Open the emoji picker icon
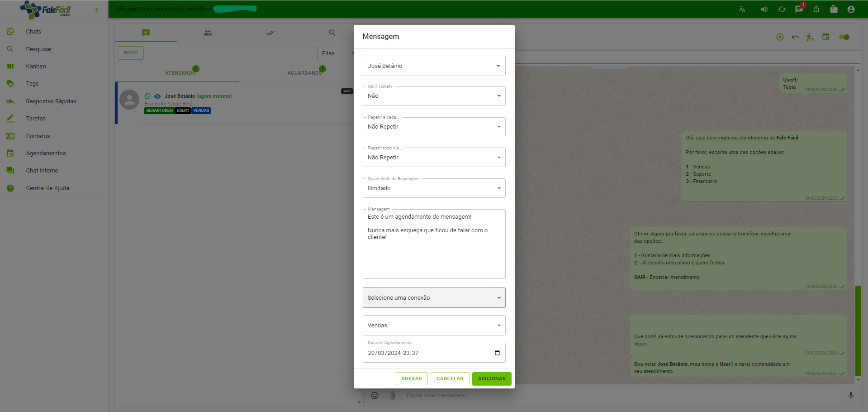868x412 pixels. (x=375, y=395)
